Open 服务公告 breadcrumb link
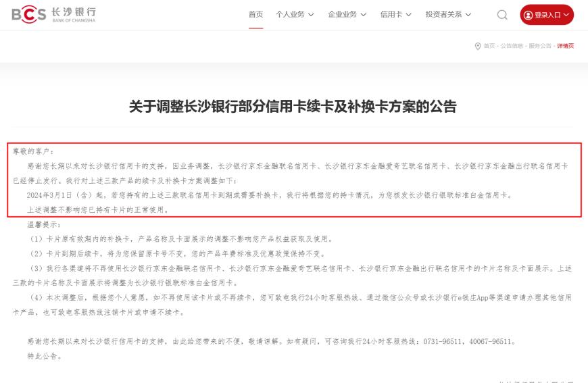 coord(539,46)
